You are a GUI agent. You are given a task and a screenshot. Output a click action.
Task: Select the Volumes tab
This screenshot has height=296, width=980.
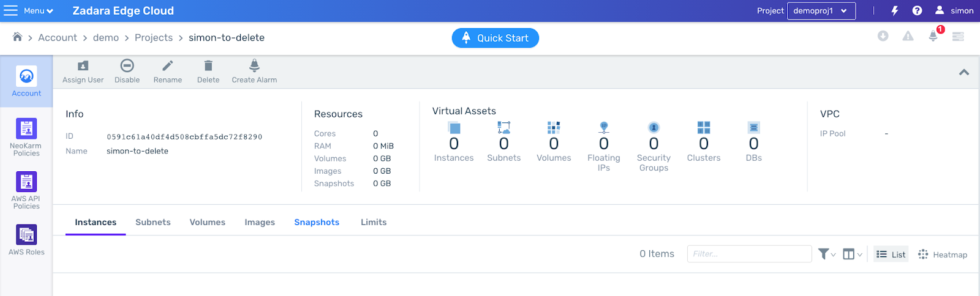point(208,223)
